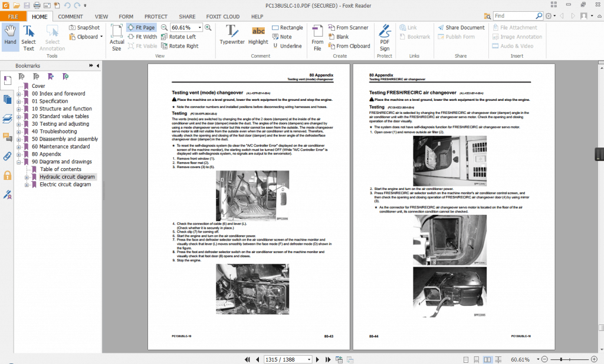Switch to single page layout in status bar
The width and height of the screenshot is (604, 364).
coord(466,360)
